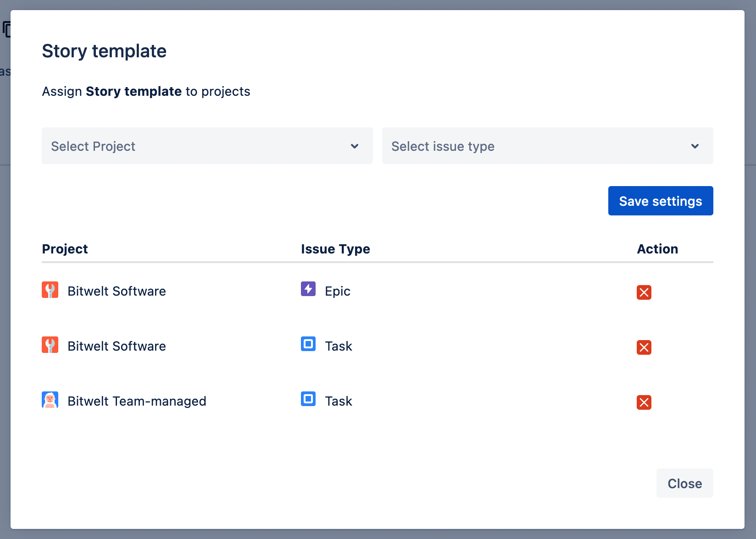Click Bitwelt Software avatar in Epic row

point(50,290)
